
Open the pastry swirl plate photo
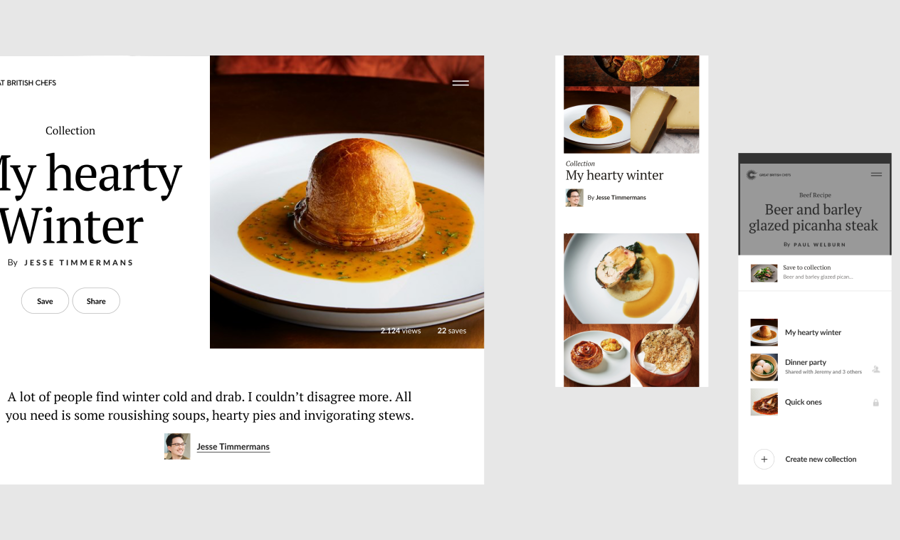pos(597,356)
